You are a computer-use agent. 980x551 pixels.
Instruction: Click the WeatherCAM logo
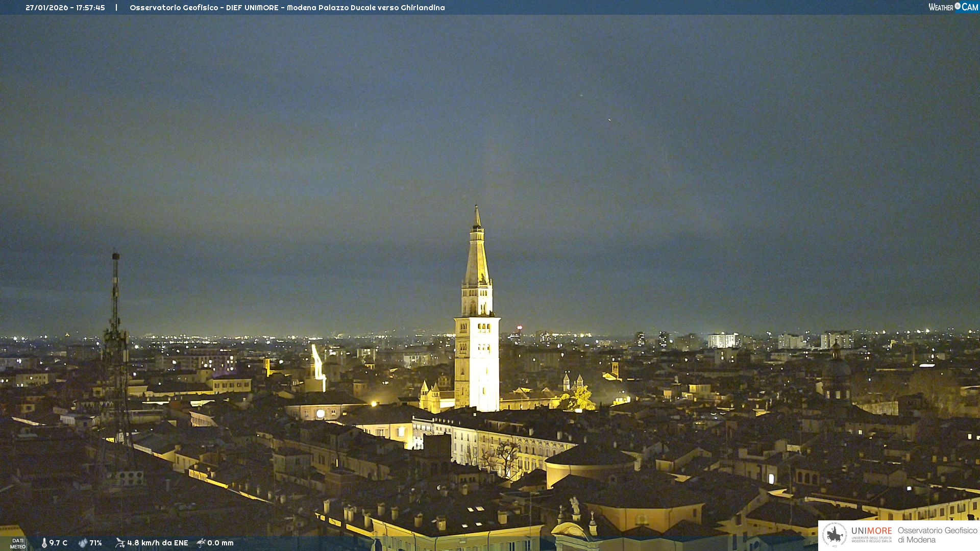pos(953,7)
